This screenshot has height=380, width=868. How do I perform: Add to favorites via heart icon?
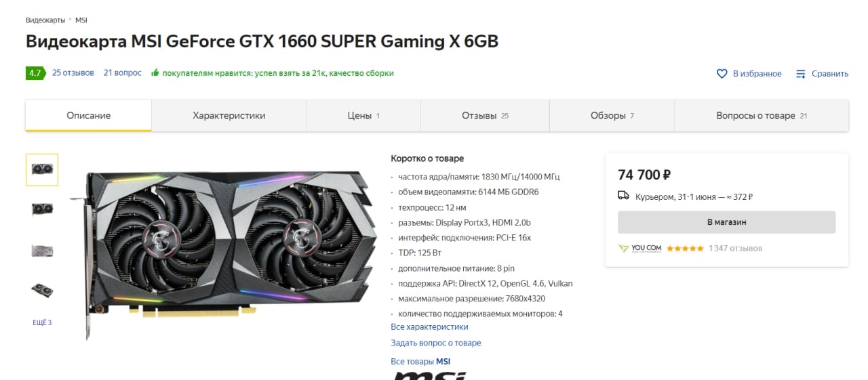click(x=722, y=74)
